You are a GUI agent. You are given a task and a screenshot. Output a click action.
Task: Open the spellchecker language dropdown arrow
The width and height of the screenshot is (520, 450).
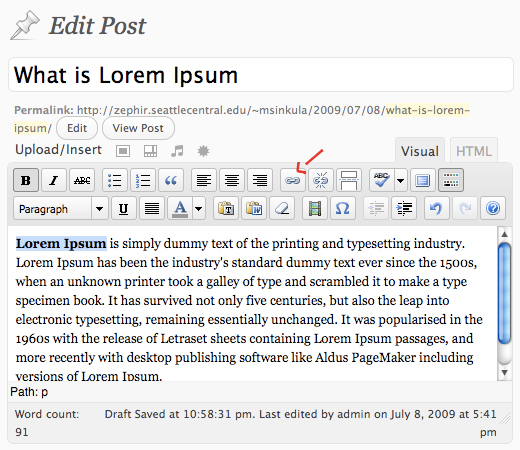pos(401,180)
